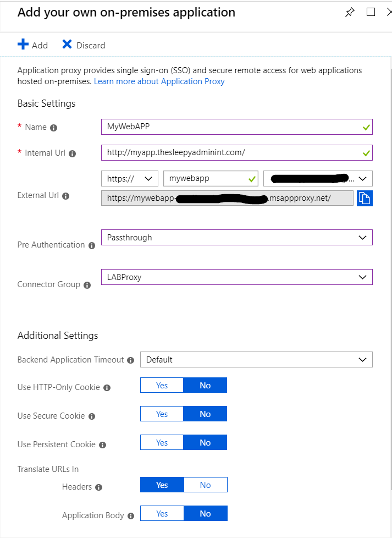
Task: Click the copy External Url icon
Action: [x=365, y=198]
